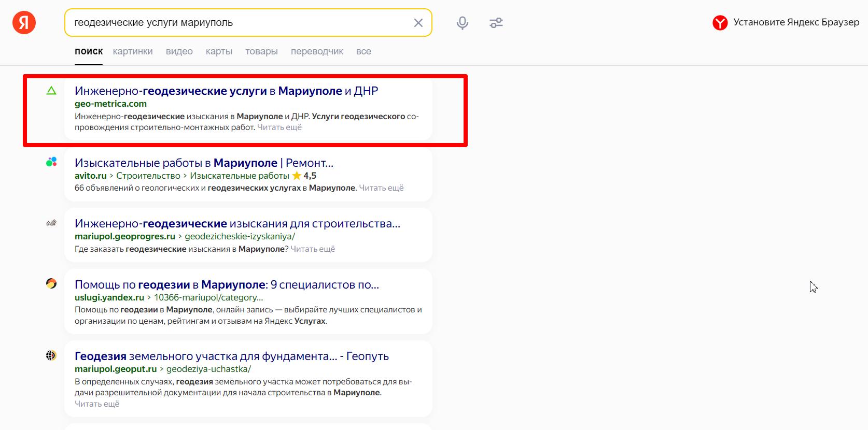Open Инженерно-геодезические изыскания для строительства result
Screen dimensions: 868x430
click(x=237, y=223)
